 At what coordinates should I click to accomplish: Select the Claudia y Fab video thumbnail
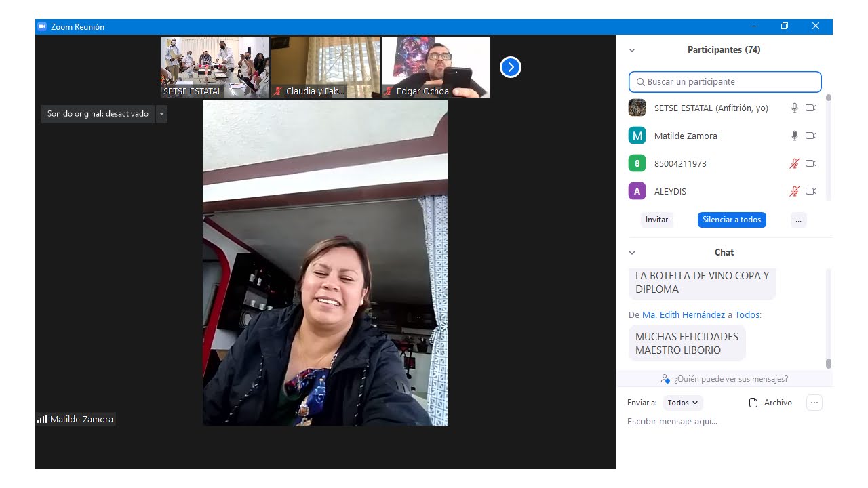(x=325, y=67)
